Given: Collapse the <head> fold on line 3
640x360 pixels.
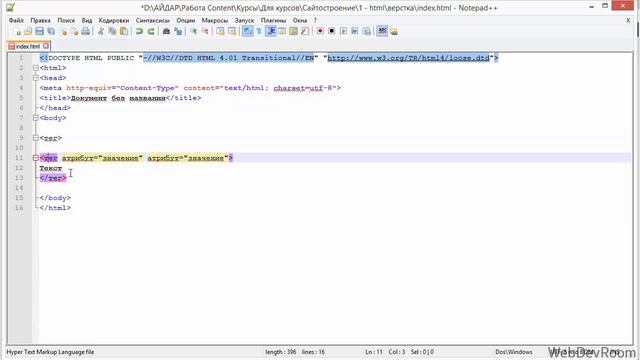Looking at the screenshot, I should point(36,78).
